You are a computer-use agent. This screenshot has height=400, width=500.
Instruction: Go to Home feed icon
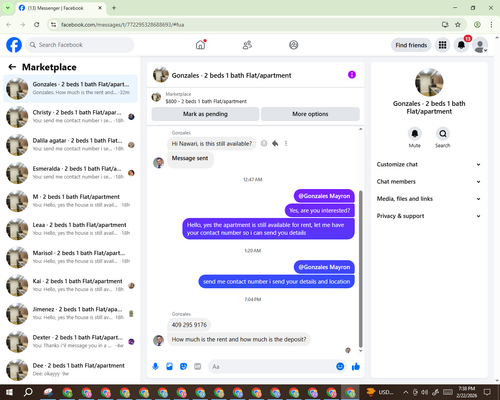click(x=200, y=45)
